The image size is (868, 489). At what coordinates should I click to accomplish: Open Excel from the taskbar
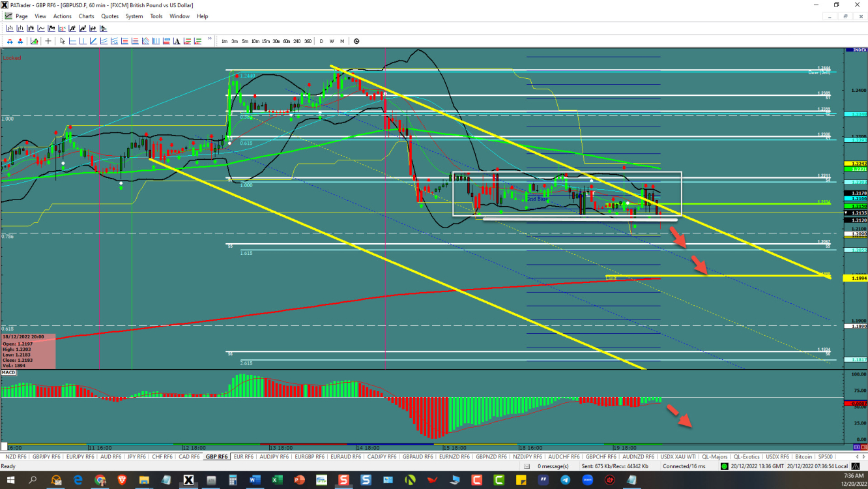[277, 480]
